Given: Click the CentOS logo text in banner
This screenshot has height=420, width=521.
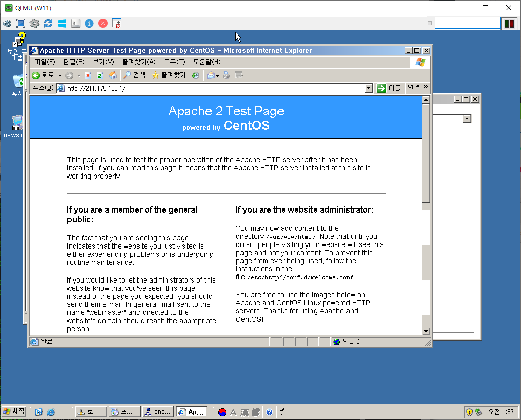Looking at the screenshot, I should point(247,126).
